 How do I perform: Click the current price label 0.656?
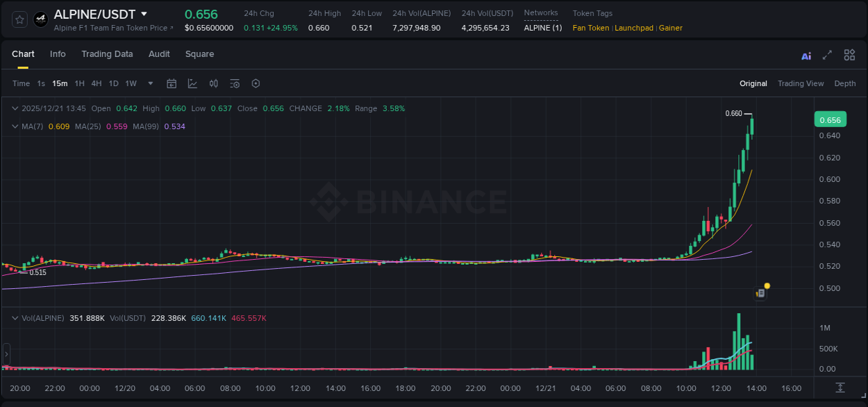[x=831, y=119]
